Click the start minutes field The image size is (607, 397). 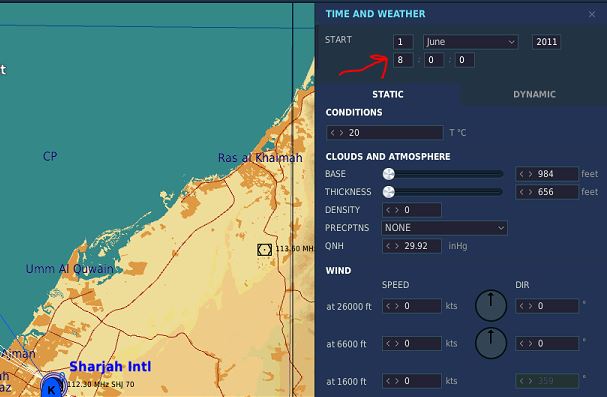pos(434,60)
